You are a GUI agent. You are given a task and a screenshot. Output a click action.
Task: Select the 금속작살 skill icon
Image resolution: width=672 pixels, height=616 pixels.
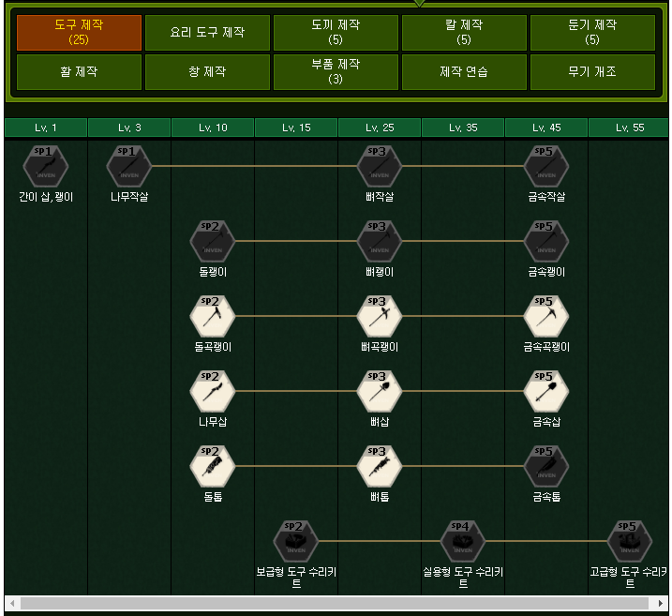pyautogui.click(x=546, y=166)
